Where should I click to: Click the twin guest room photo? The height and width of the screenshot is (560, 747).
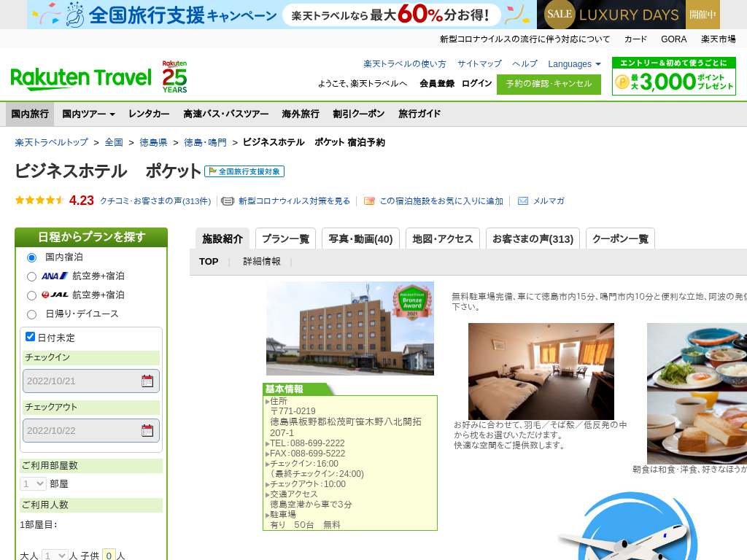[541, 371]
